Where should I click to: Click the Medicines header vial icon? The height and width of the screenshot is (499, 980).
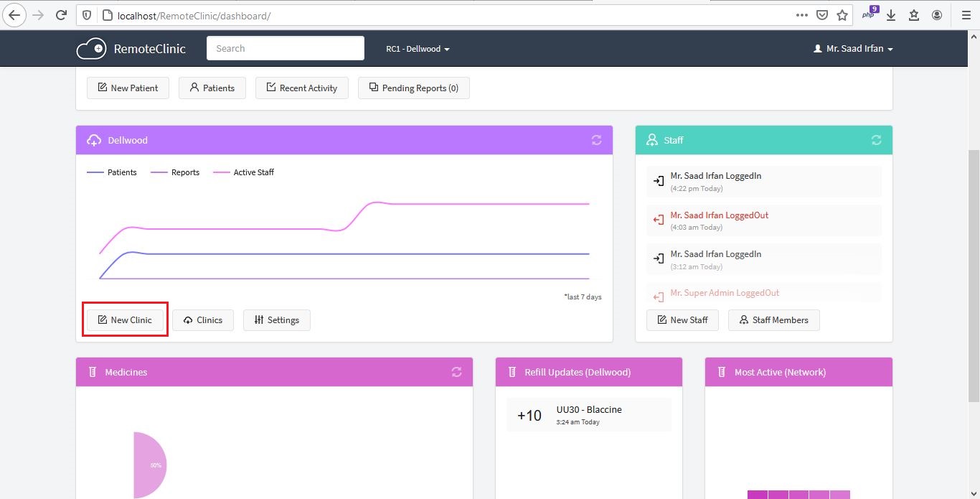pos(92,372)
